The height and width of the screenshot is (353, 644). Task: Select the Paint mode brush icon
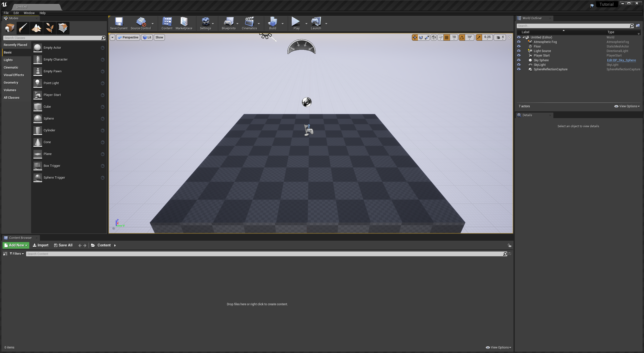(x=23, y=28)
